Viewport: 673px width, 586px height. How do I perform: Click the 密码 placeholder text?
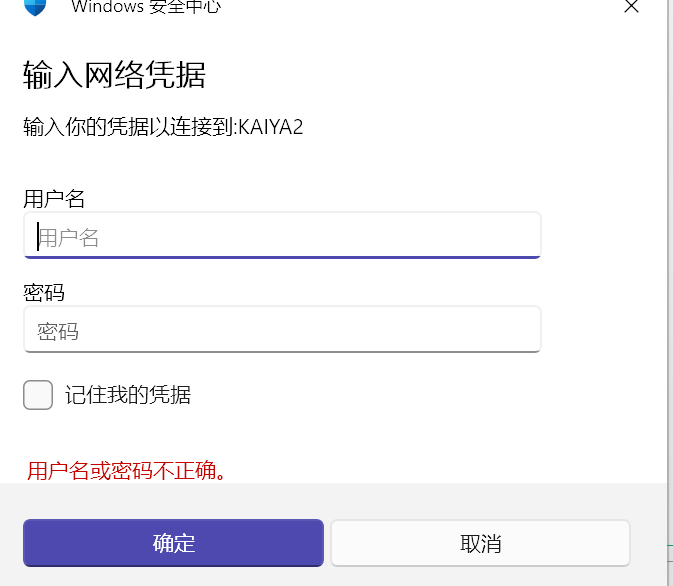58,331
